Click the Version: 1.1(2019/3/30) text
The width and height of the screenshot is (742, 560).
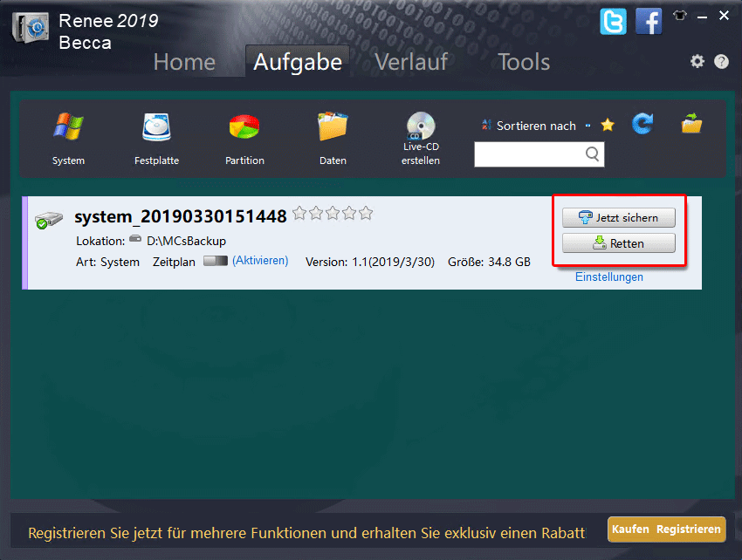tap(370, 262)
